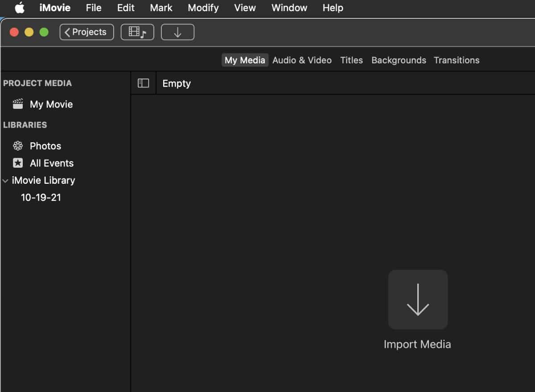Click the import down-arrow toolbar button

(177, 32)
